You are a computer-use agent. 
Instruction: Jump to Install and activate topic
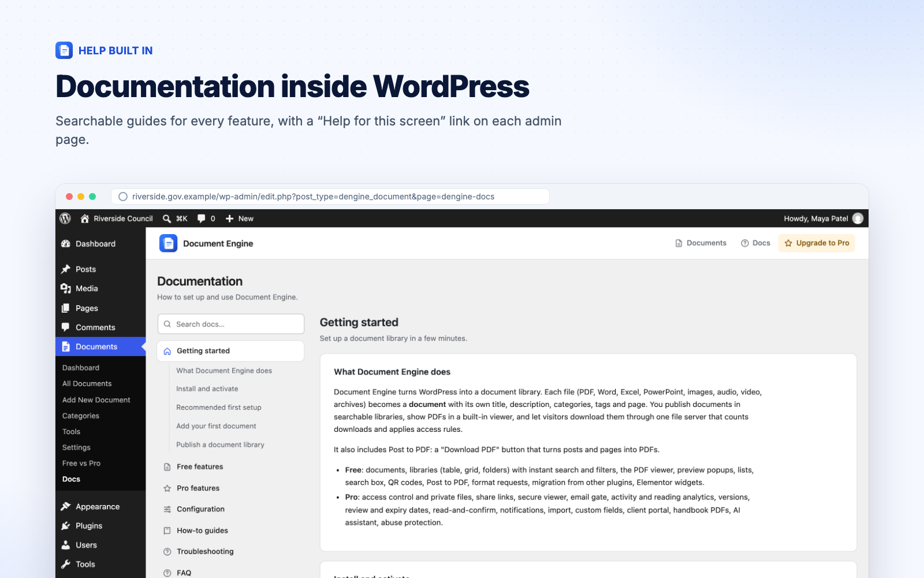coord(207,389)
